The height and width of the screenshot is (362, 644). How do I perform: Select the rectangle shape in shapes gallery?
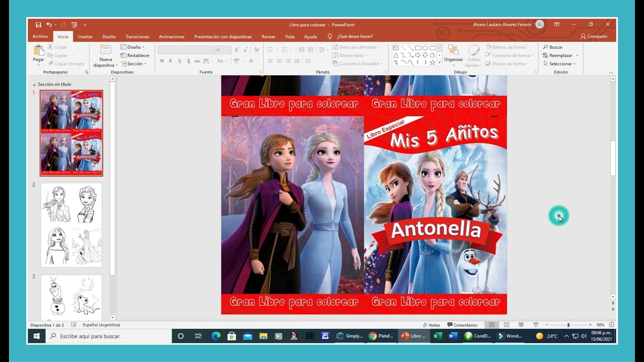[418, 48]
